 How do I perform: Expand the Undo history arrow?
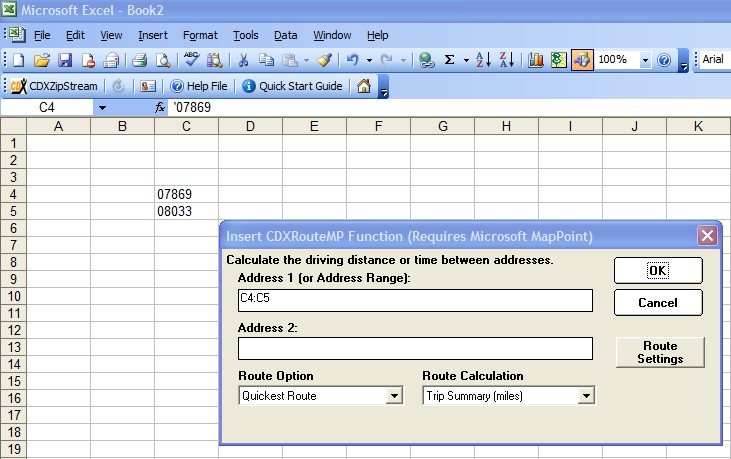tap(369, 61)
